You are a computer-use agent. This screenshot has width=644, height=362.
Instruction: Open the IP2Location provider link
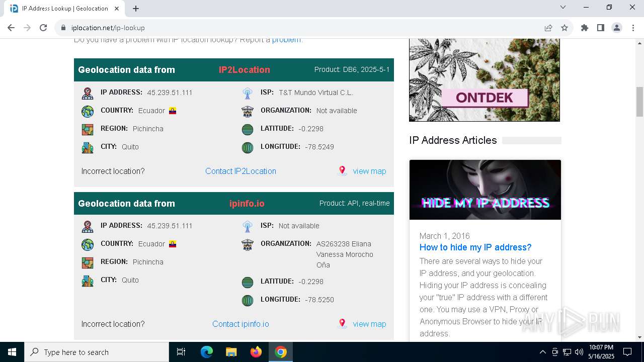pyautogui.click(x=244, y=70)
